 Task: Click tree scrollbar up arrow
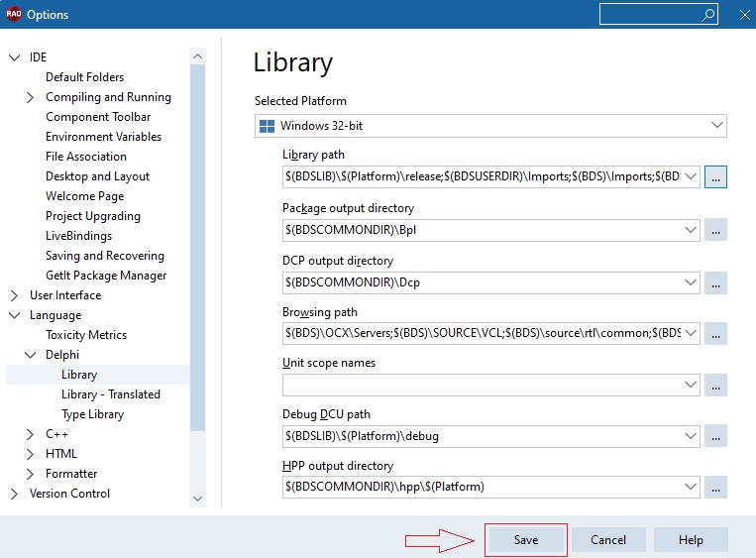(197, 56)
